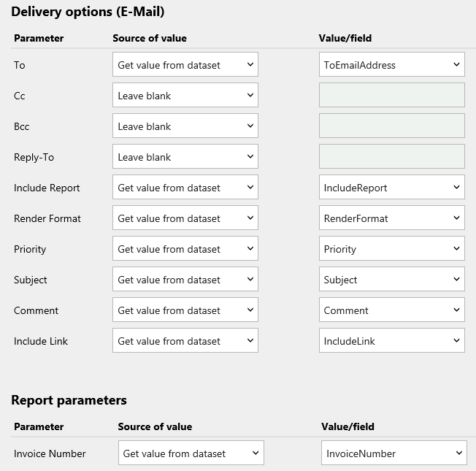The image size is (476, 471).
Task: Open the IncludeLink value field dropdown
Action: [x=391, y=341]
